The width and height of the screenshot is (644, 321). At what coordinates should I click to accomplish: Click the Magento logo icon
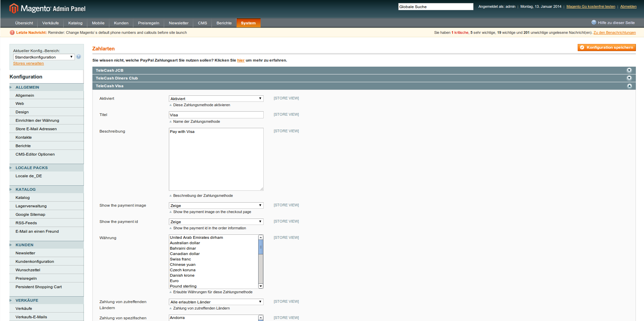point(14,8)
